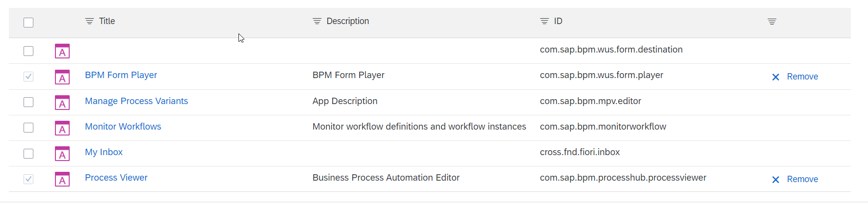Click the Manage Process Variants app icon
This screenshot has height=216, width=868.
click(62, 103)
